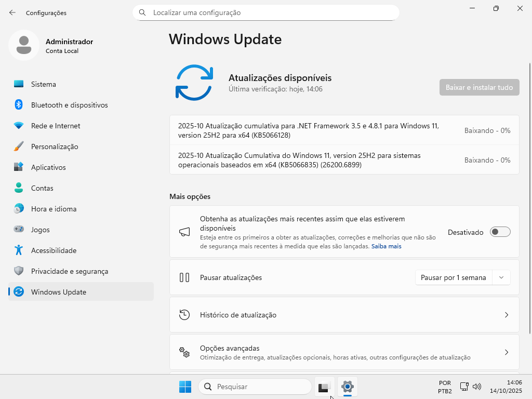Click the .NET Framework KB5066128 update entry
Image resolution: width=532 pixels, height=399 pixels.
(x=344, y=130)
